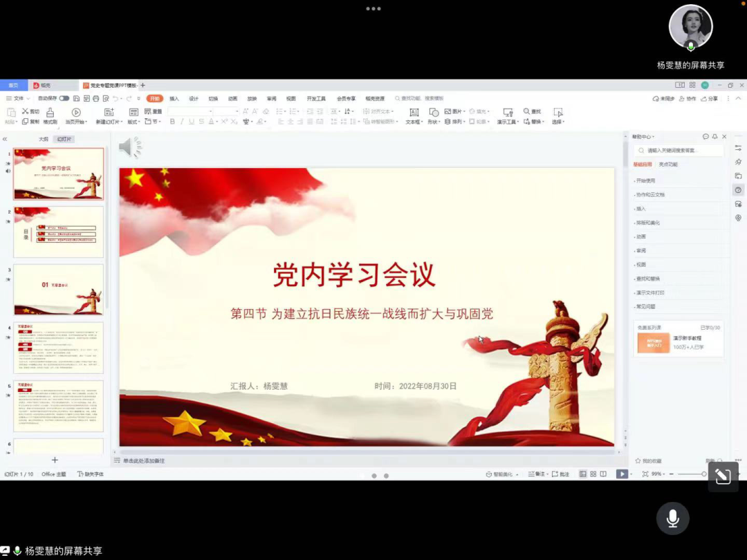Click the Find (查找) magnifier icon
747x560 pixels.
[x=526, y=111]
